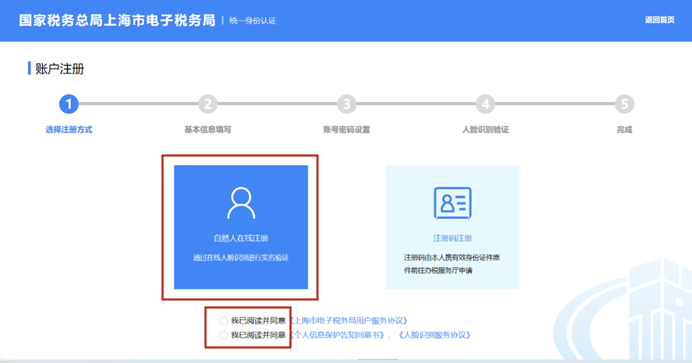Select 注册码注册 registration card

[452, 227]
